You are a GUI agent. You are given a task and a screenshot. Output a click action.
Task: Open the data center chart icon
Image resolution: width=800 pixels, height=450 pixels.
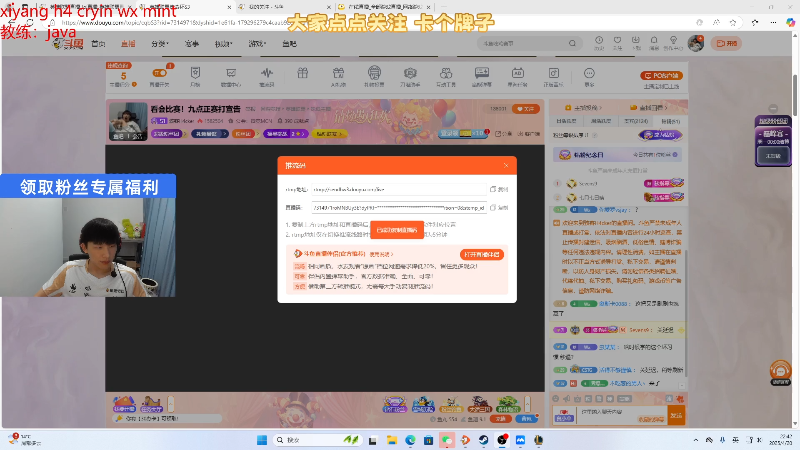[231, 73]
